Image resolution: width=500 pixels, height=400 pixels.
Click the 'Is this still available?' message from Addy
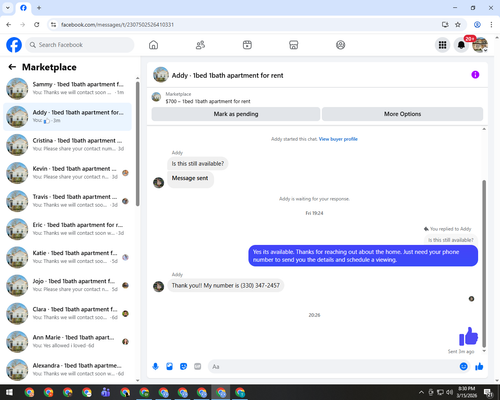pyautogui.click(x=198, y=164)
